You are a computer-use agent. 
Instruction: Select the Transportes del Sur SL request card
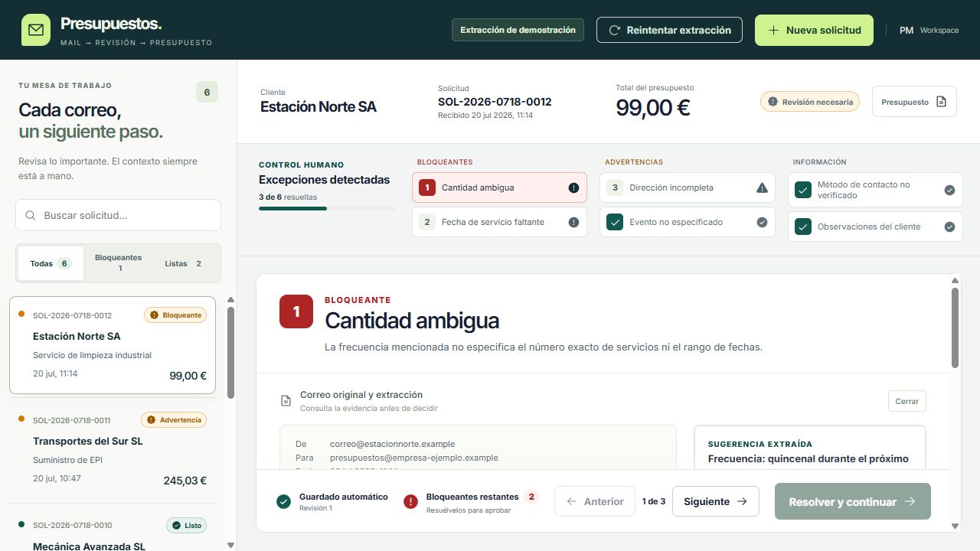[x=113, y=451]
